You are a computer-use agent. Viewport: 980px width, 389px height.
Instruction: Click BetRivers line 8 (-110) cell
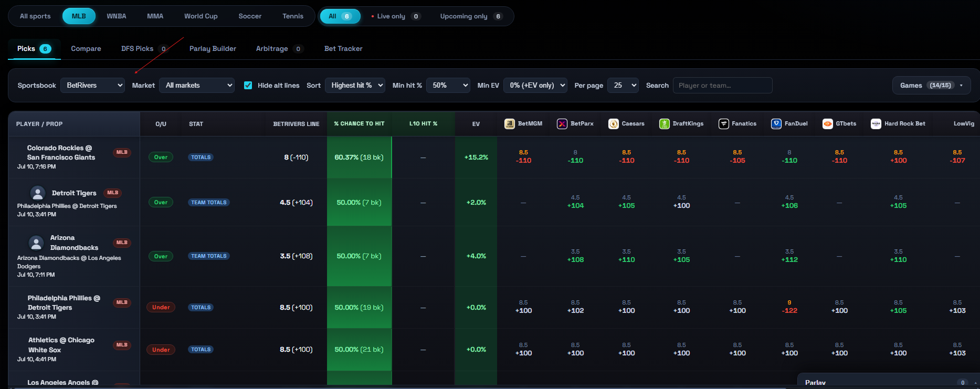tap(296, 157)
